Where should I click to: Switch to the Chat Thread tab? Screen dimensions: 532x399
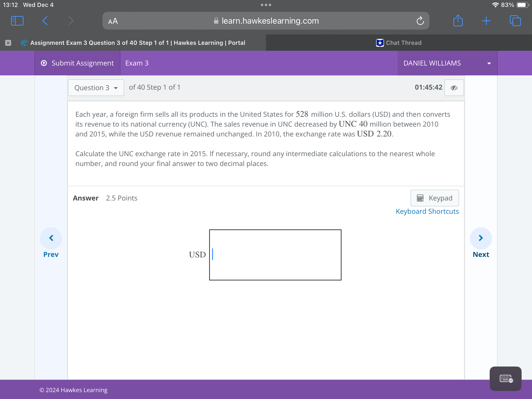pyautogui.click(x=399, y=43)
